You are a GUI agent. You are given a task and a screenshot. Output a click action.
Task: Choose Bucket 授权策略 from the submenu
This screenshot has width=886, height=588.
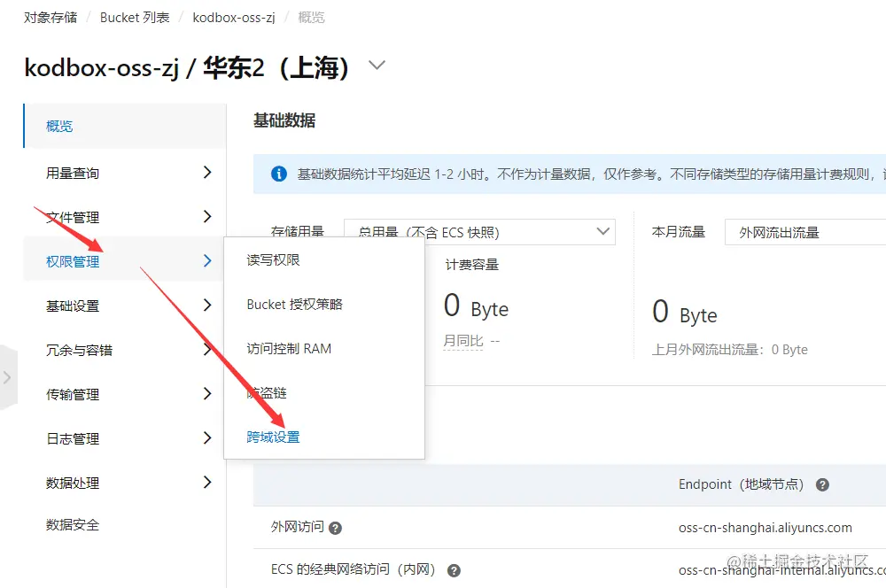(x=294, y=305)
